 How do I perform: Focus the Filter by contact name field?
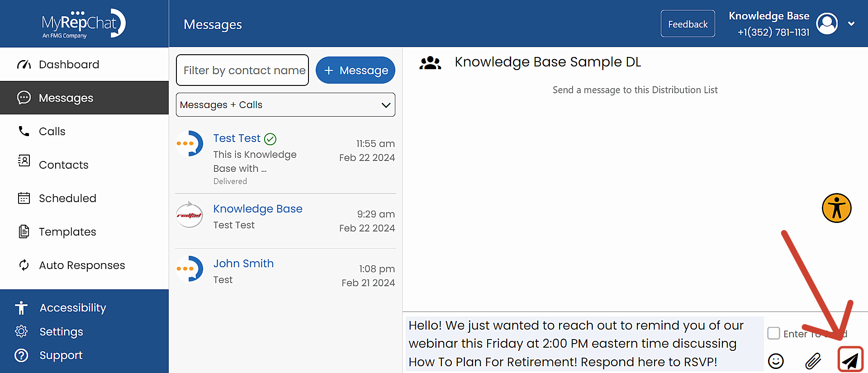tap(242, 70)
